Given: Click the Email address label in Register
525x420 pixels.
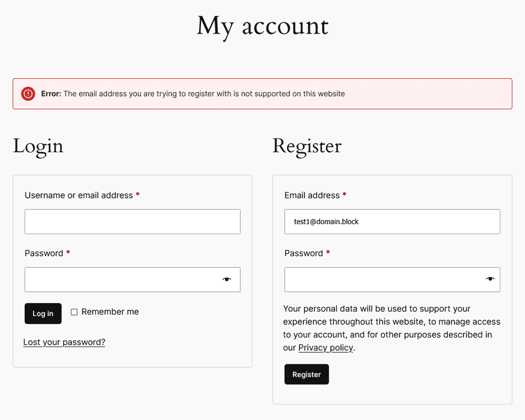Looking at the screenshot, I should pyautogui.click(x=312, y=195).
